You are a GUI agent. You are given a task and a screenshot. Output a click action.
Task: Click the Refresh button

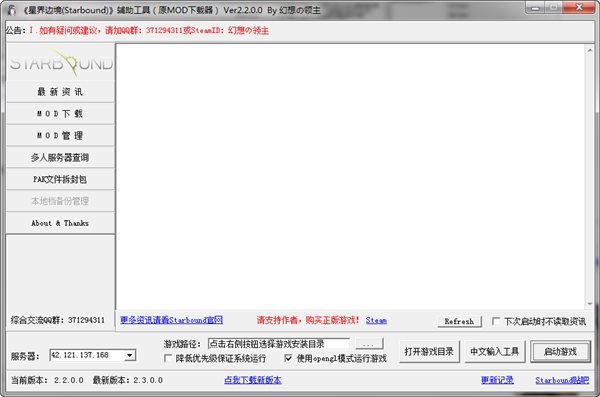coord(459,321)
